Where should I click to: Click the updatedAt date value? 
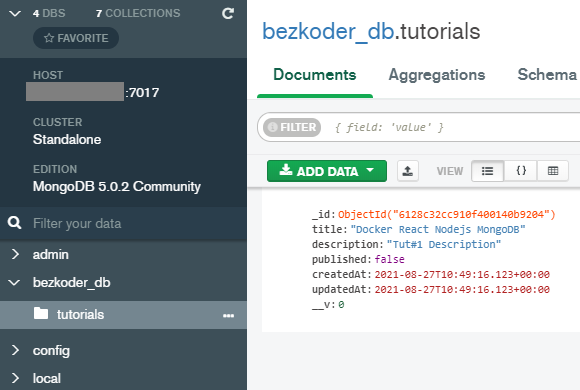(x=462, y=289)
